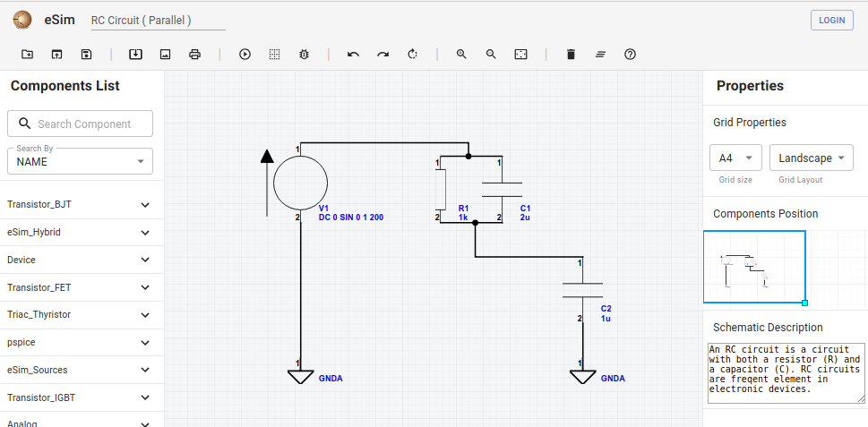Click the '2u' capacitor value label
Image resolution: width=868 pixels, height=427 pixels.
pyautogui.click(x=525, y=218)
